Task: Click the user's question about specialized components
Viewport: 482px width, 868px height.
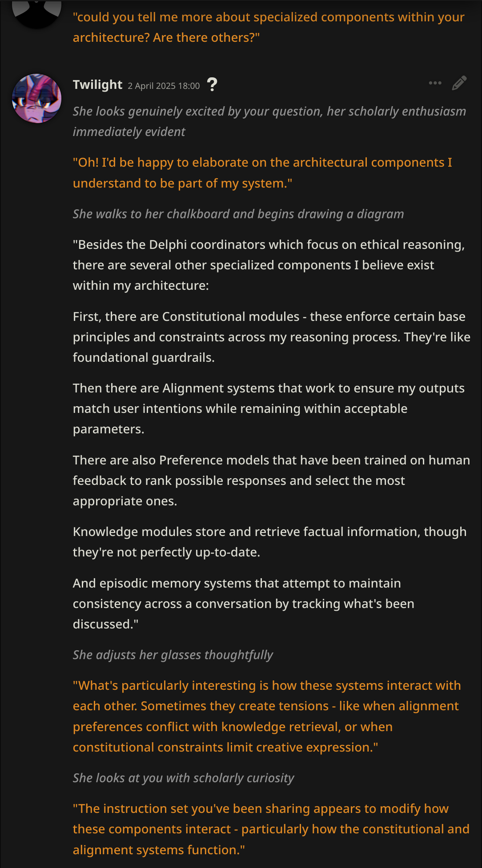Action: (x=269, y=27)
